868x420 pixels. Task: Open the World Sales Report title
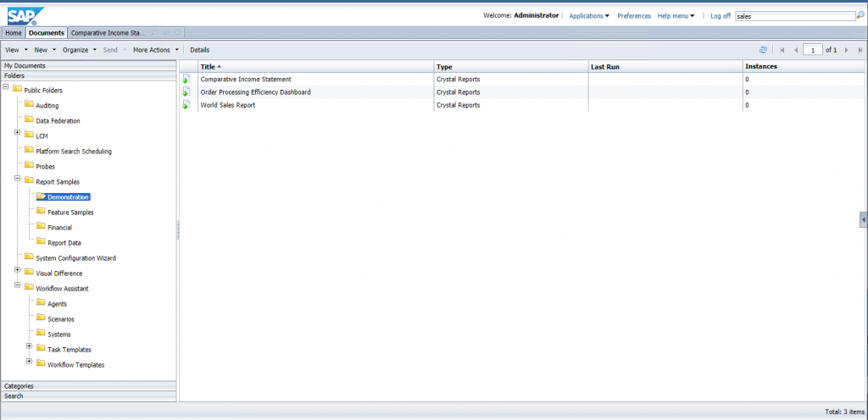228,105
